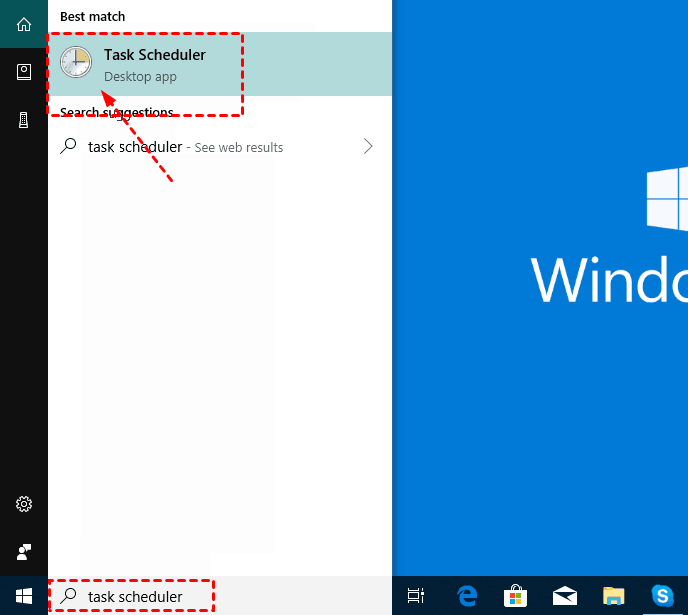The height and width of the screenshot is (615, 688).
Task: Click the 'Desktop app' subtitle text
Action: click(140, 77)
